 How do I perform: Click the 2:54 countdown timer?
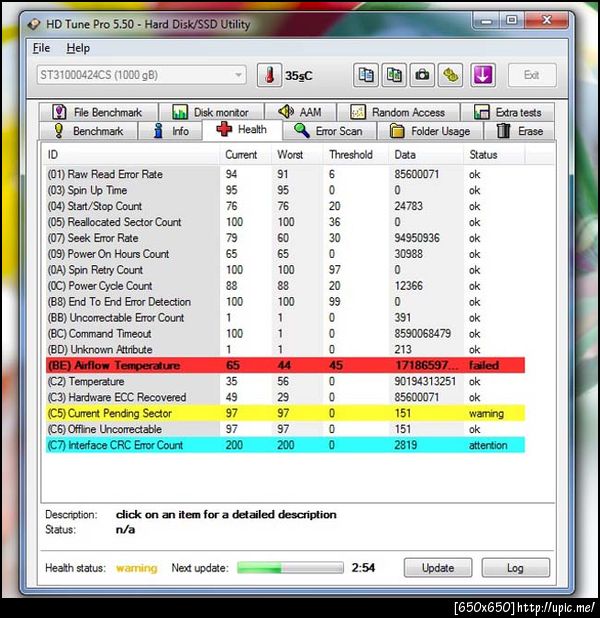click(363, 568)
